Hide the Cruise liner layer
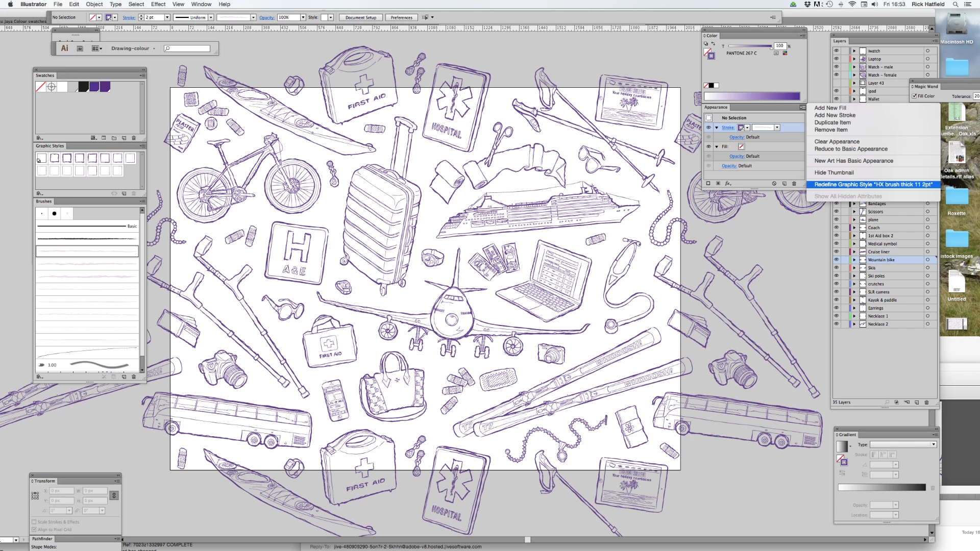980x551 pixels. [836, 252]
